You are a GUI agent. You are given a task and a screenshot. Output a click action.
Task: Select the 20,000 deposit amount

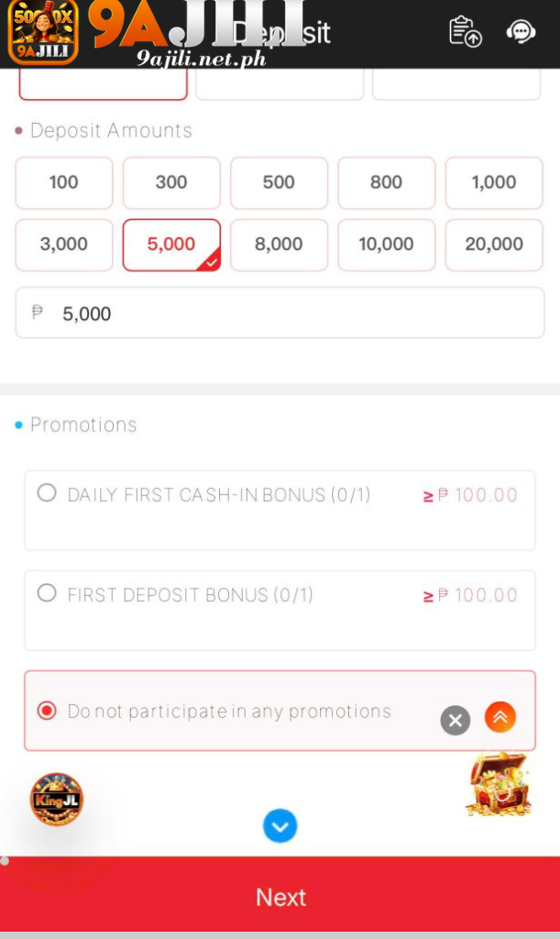click(x=493, y=245)
